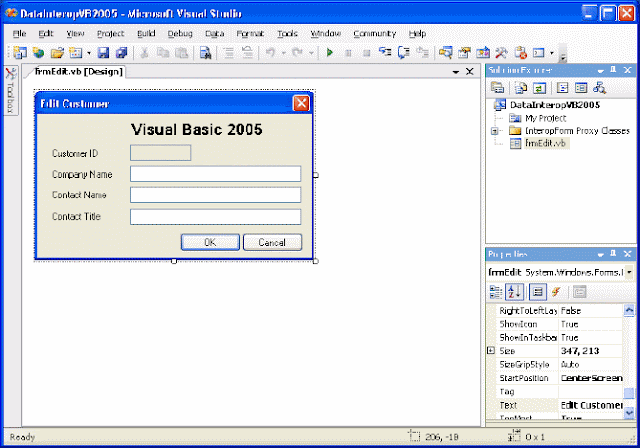Select the My Project tree item
The width and height of the screenshot is (640, 448).
point(546,118)
